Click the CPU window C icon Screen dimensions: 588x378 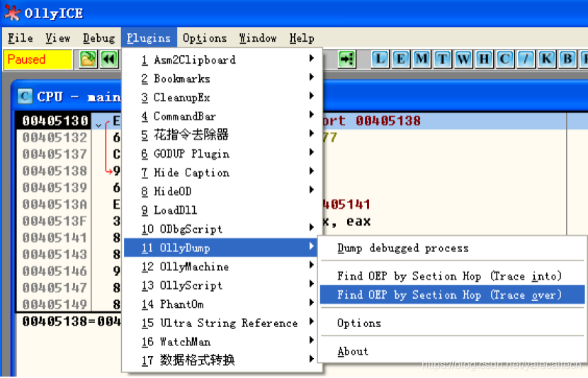point(25,97)
